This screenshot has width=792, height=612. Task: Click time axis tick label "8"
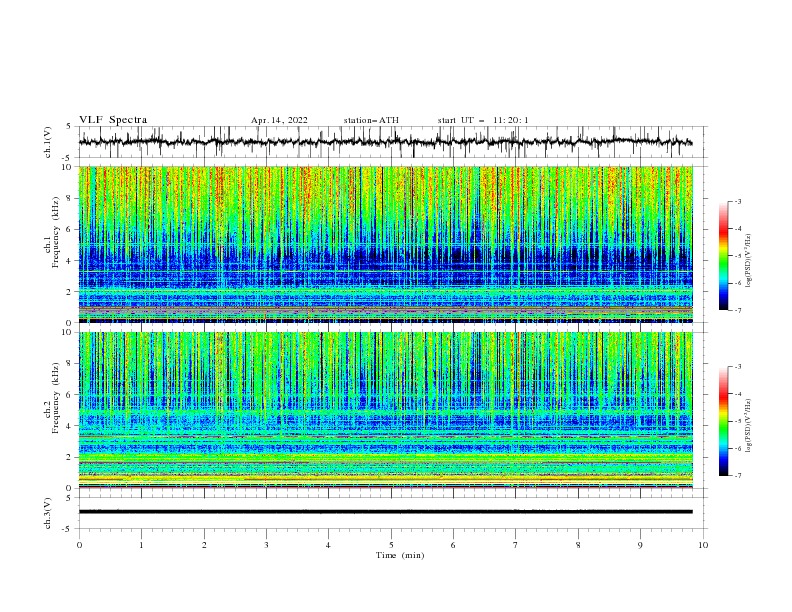point(578,545)
